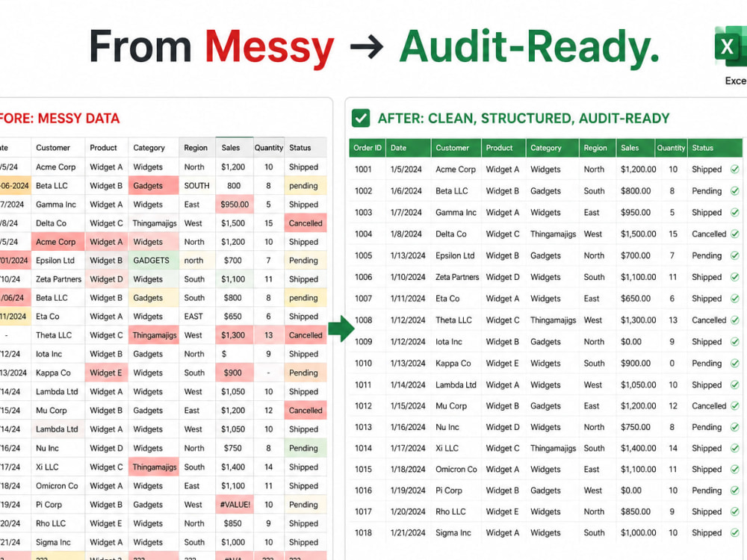Click the check icon in order 1007 row
Screen dimensions: 747x560
coord(734,299)
